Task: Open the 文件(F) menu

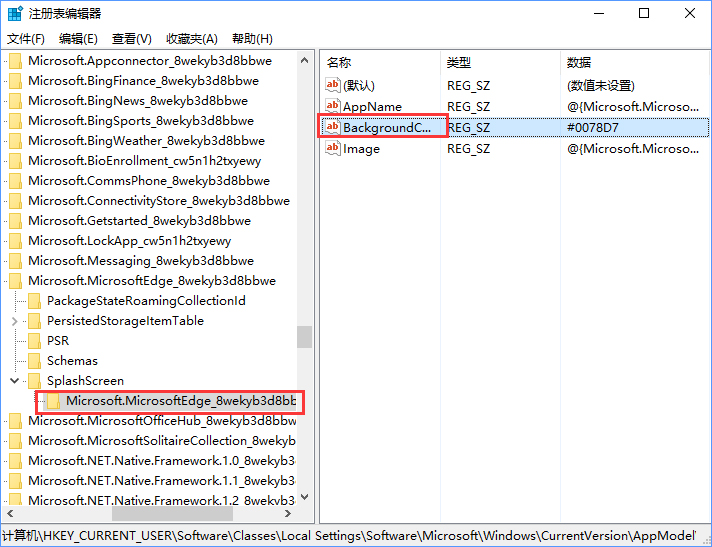Action: pos(26,39)
